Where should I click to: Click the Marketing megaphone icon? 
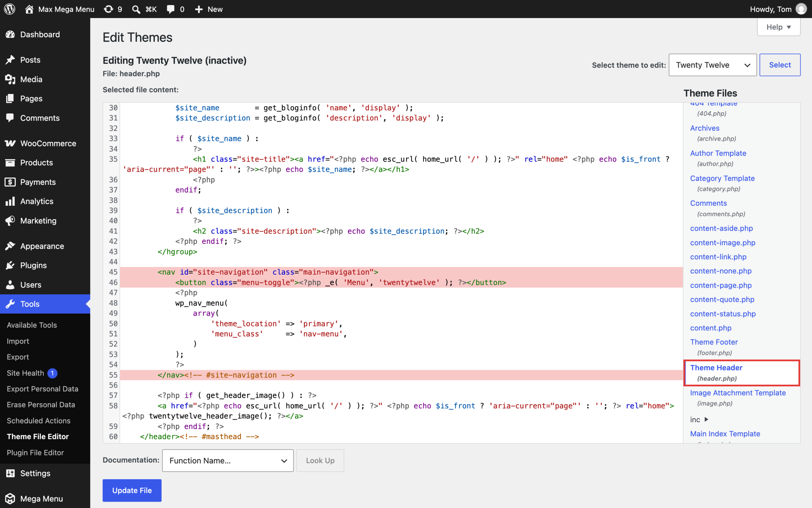(x=10, y=221)
